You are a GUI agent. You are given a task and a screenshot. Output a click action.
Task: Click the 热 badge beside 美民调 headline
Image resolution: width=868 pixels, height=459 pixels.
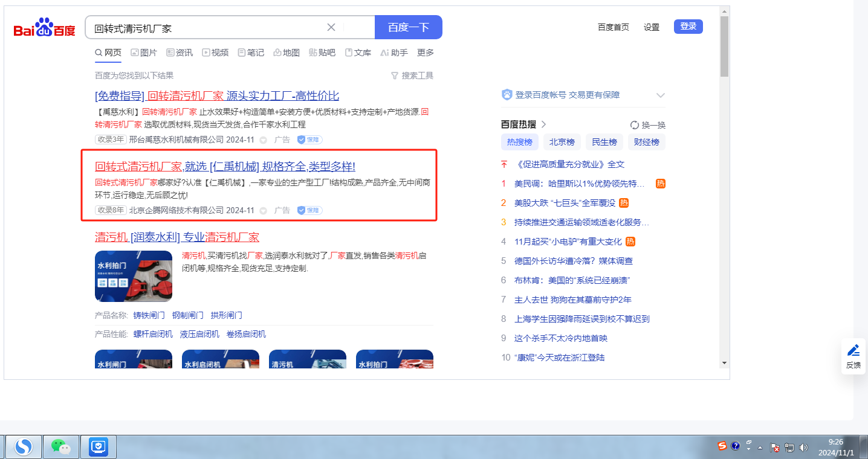(661, 184)
